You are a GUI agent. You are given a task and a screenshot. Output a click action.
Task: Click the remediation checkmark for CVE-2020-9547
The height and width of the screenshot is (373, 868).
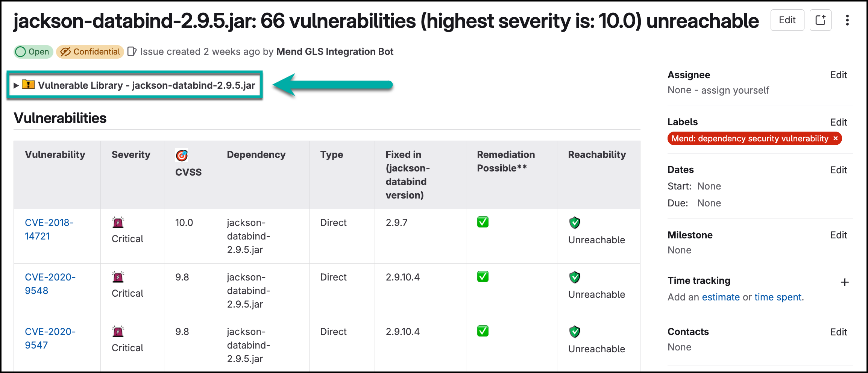[x=483, y=331]
